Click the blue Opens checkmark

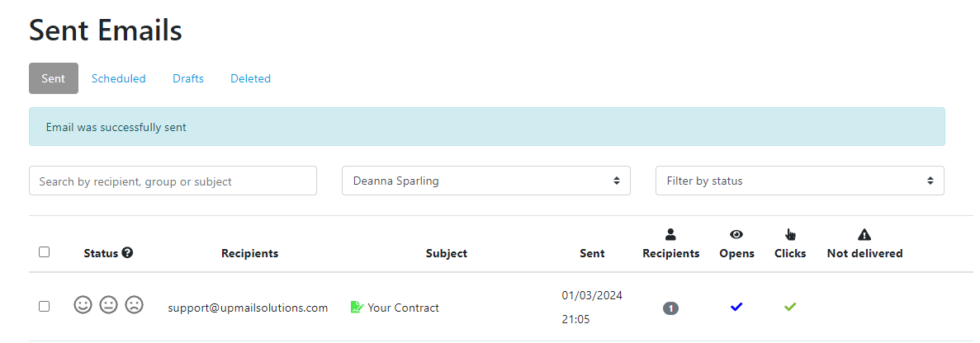click(x=736, y=306)
